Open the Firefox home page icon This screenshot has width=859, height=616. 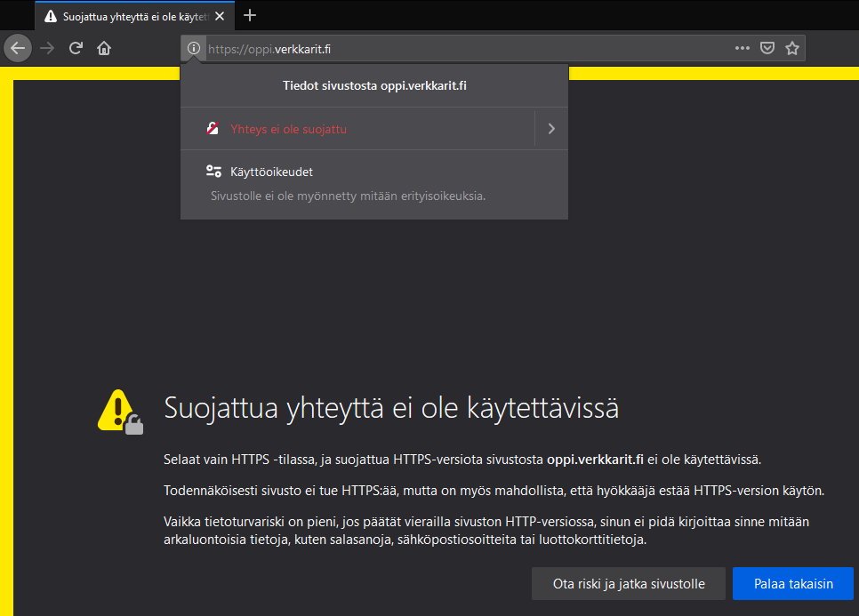point(104,49)
